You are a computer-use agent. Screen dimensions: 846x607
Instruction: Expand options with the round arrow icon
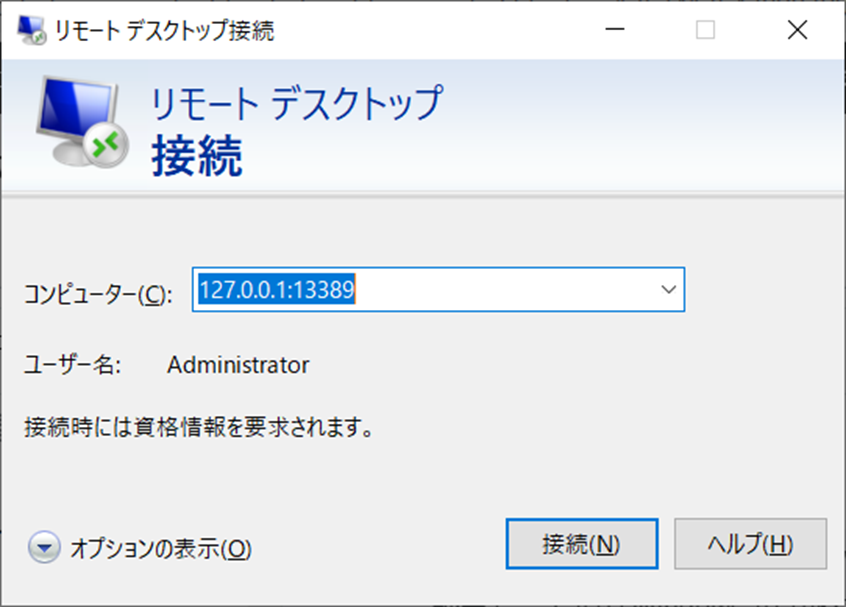click(44, 548)
